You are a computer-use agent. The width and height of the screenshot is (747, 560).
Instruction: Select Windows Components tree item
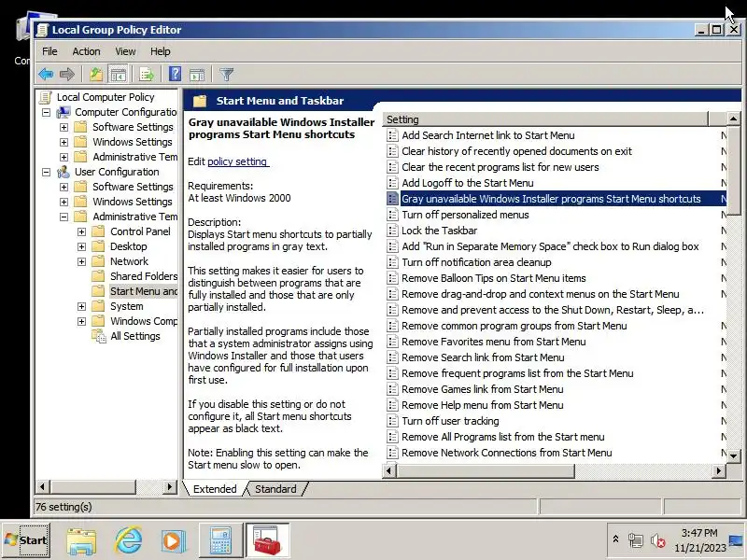coord(144,321)
